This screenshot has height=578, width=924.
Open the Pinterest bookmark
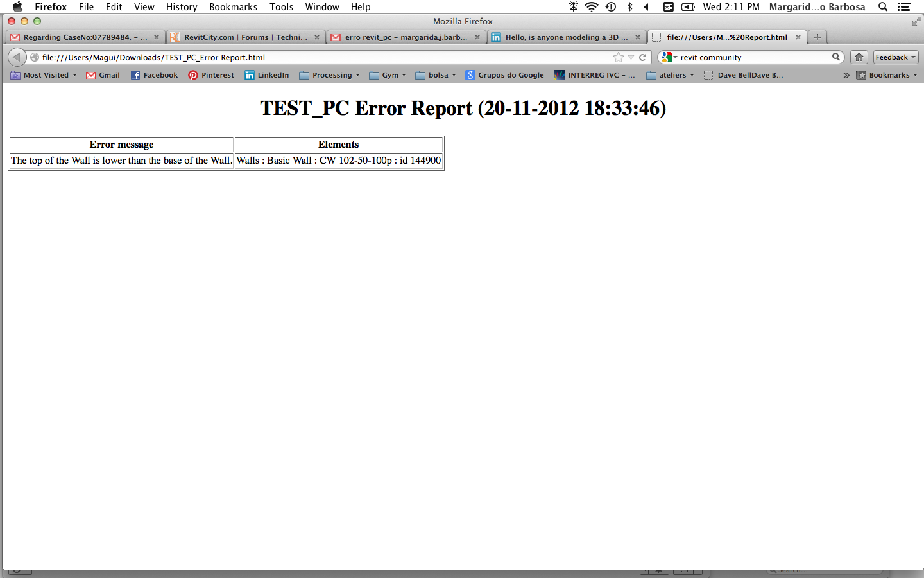(211, 75)
